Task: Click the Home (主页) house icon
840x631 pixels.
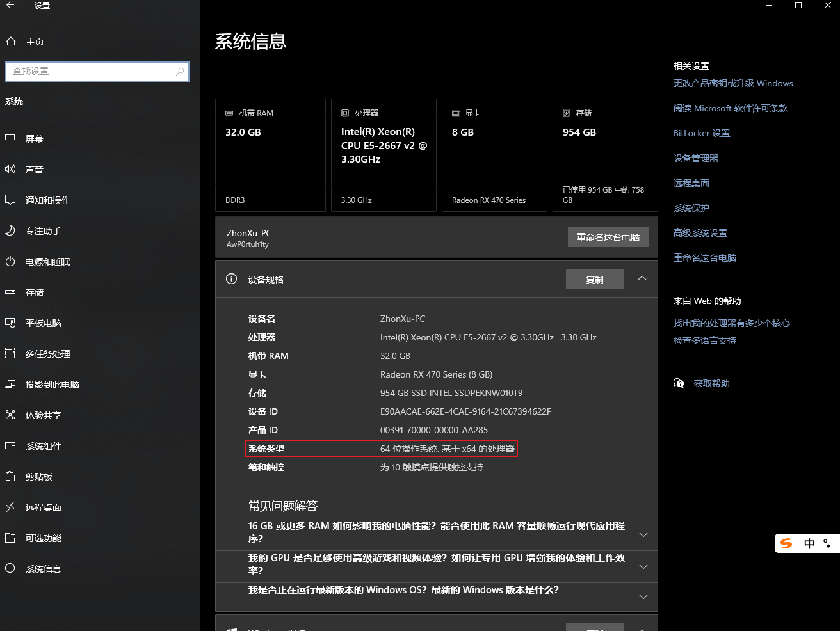Action: tap(10, 42)
